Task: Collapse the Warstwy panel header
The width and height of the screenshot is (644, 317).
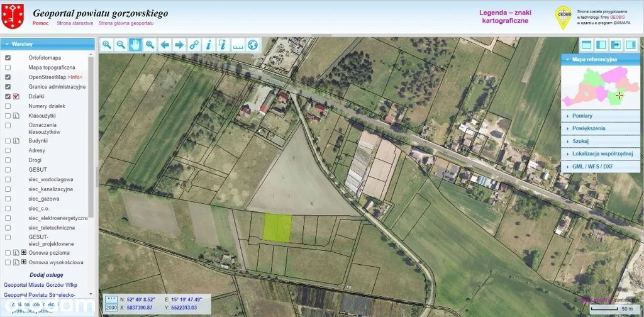Action: pyautogui.click(x=48, y=44)
